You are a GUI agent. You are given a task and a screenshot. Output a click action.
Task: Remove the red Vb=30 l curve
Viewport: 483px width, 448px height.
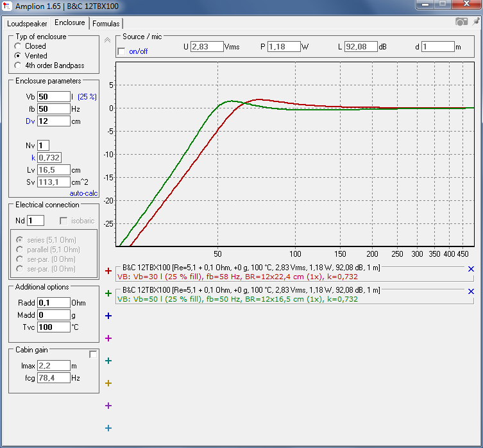[x=471, y=269]
